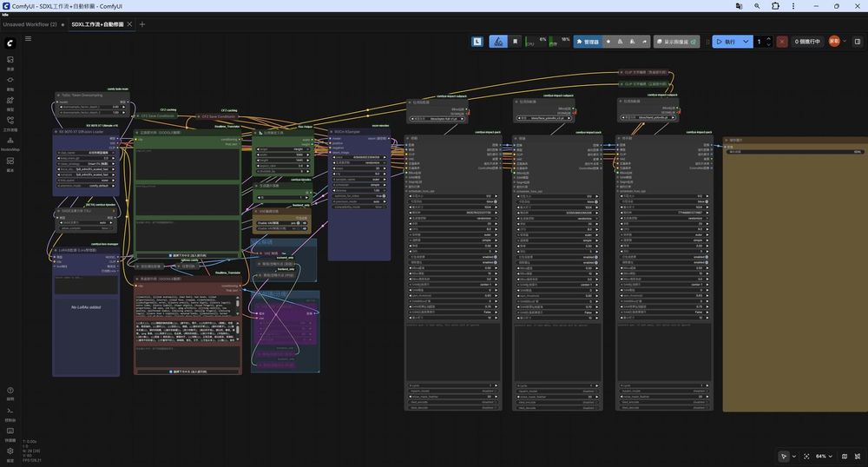Close the SDXL工作流+自動修圖 tab

(x=129, y=24)
